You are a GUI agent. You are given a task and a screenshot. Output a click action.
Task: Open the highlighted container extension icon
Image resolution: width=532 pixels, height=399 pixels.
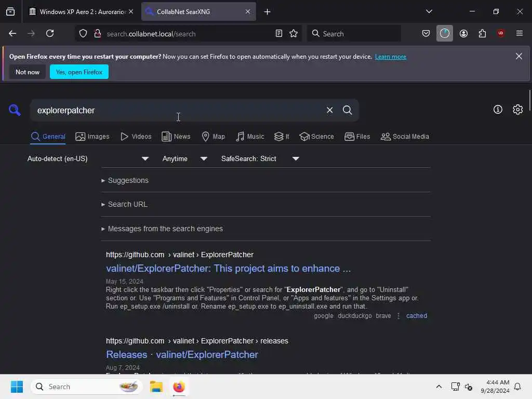pyautogui.click(x=445, y=33)
